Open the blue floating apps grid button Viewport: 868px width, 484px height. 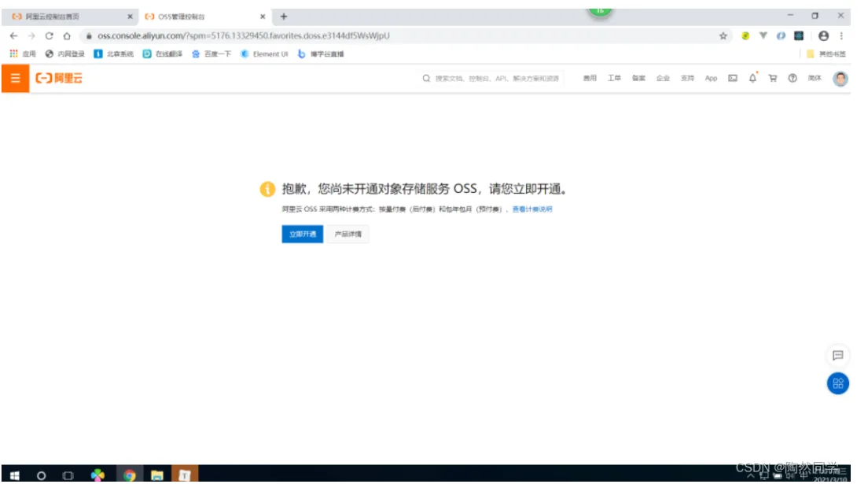(837, 383)
